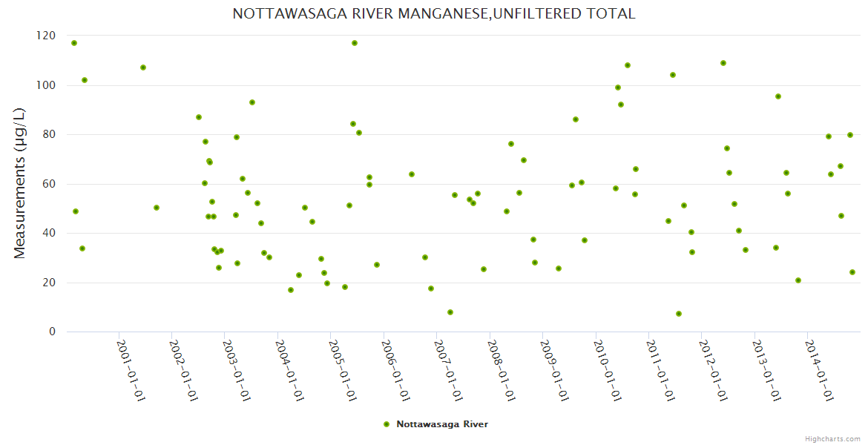
Task: Click the chart title text
Action: tap(433, 13)
